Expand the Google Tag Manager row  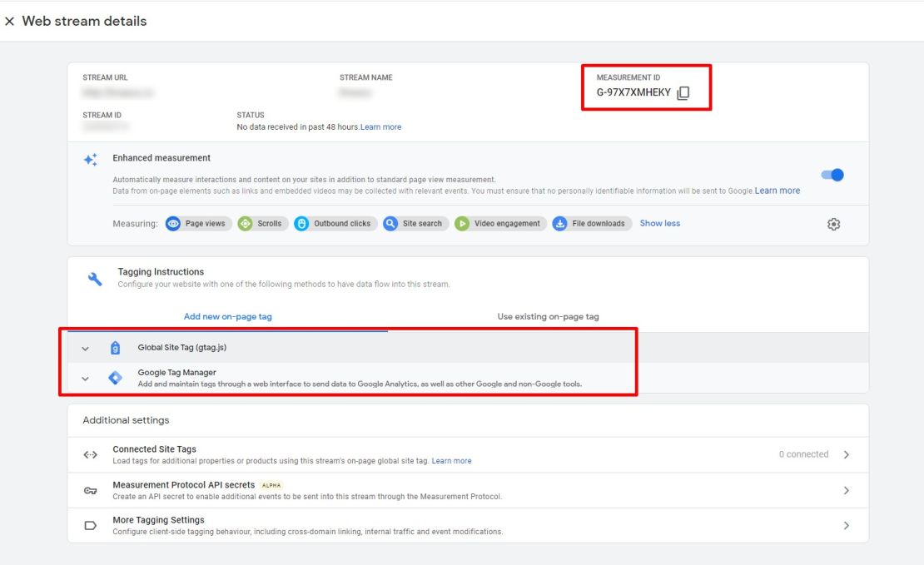pos(86,379)
